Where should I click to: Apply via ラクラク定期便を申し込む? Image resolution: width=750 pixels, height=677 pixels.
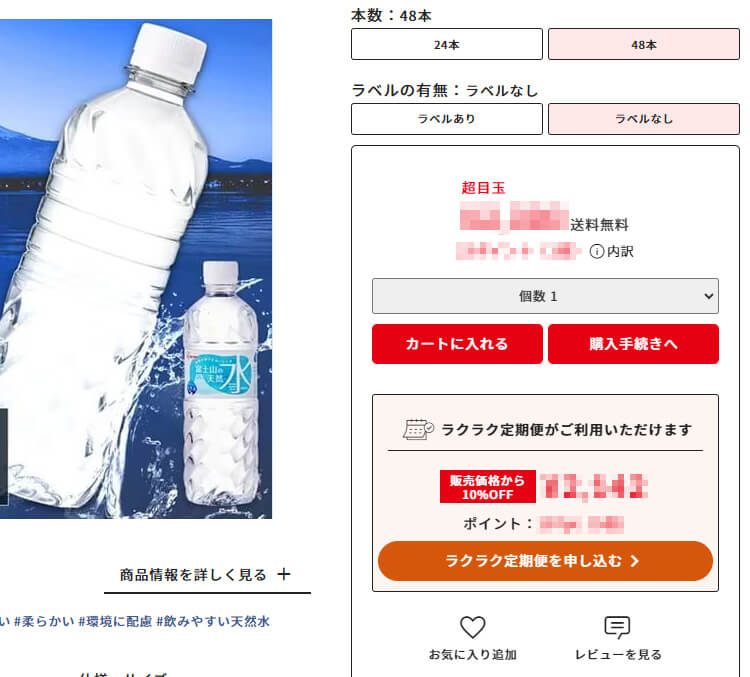(x=545, y=561)
